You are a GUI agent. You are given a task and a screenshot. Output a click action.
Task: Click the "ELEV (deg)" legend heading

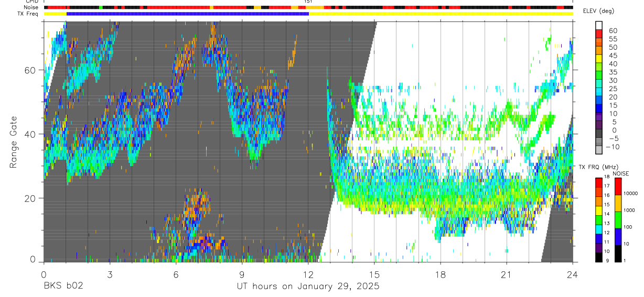pyautogui.click(x=599, y=11)
